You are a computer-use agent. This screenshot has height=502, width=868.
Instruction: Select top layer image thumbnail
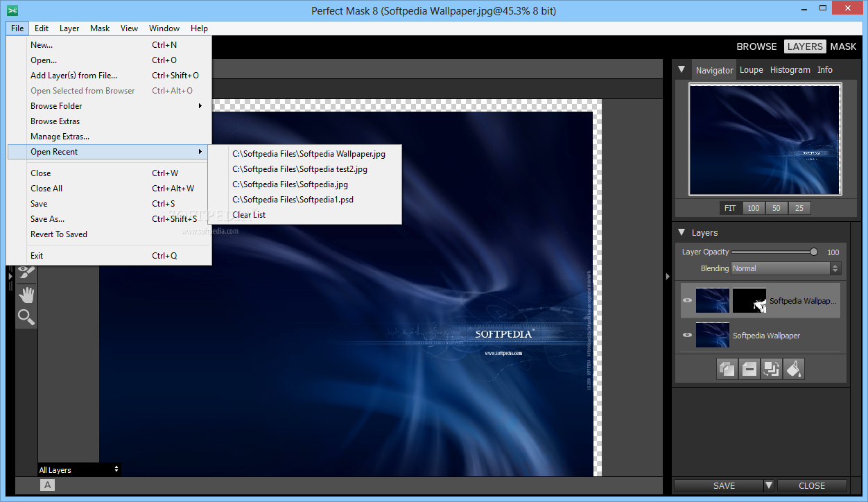point(713,301)
